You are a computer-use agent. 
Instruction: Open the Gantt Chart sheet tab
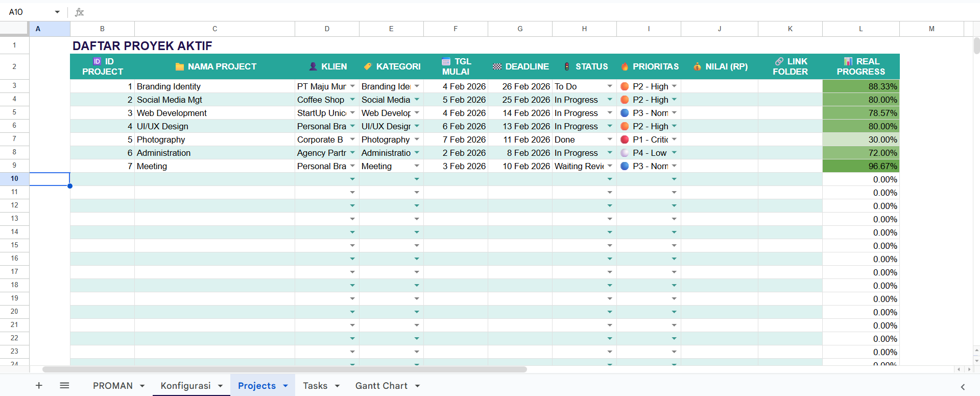pos(381,386)
